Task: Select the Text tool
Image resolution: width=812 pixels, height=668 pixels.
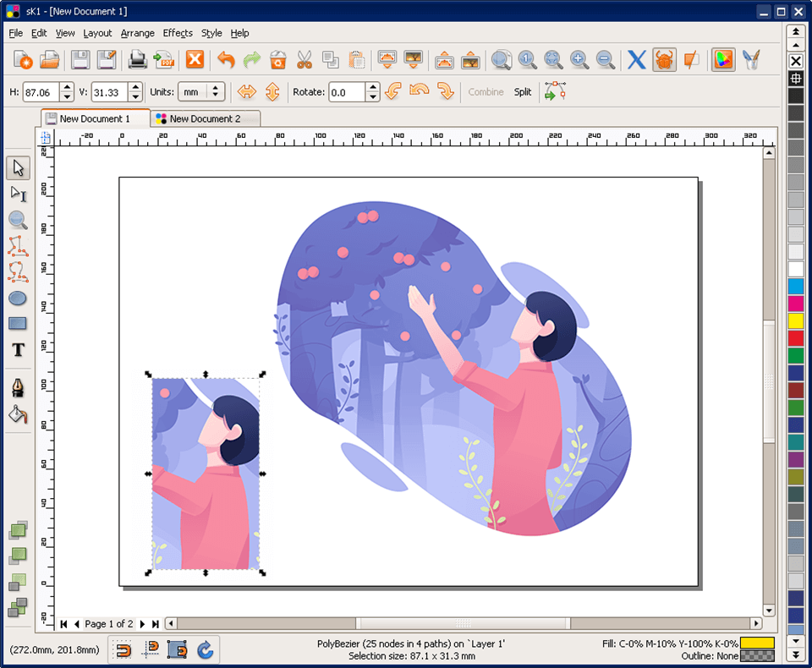Action: coord(18,350)
